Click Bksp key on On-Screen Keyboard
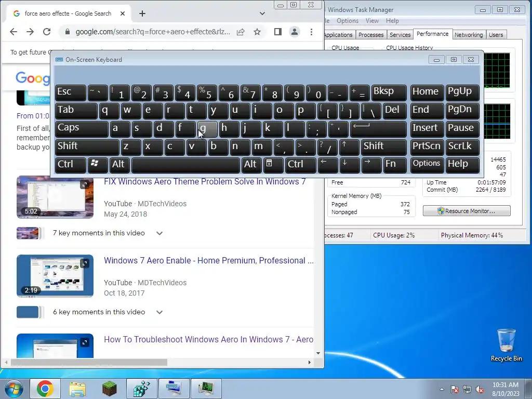532x399 pixels. (x=389, y=92)
